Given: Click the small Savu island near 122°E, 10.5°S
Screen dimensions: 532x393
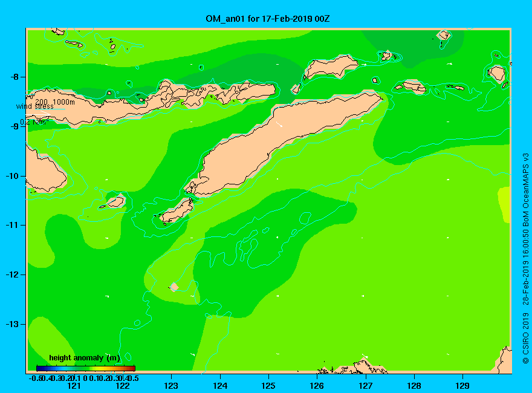Looking at the screenshot, I should pyautogui.click(x=115, y=202).
